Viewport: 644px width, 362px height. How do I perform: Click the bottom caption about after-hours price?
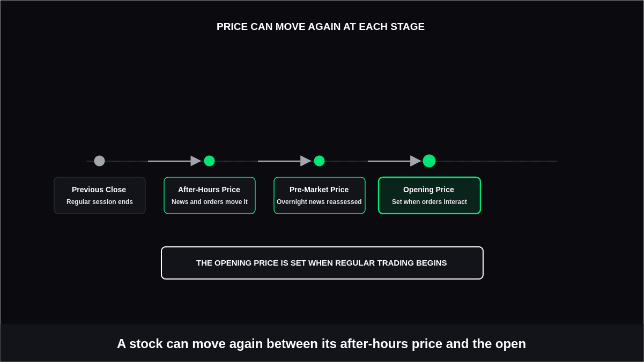point(322,344)
